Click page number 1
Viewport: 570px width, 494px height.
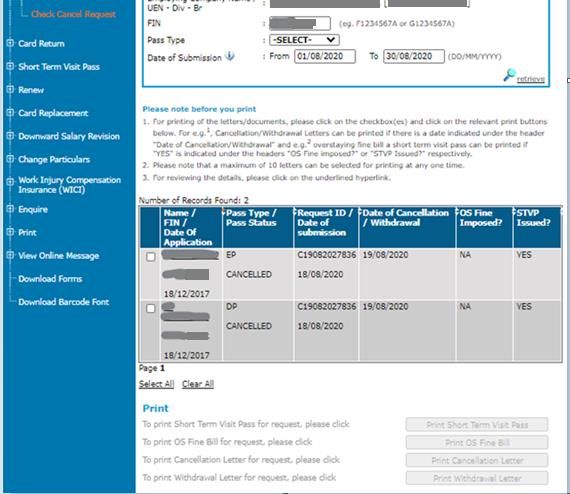162,368
